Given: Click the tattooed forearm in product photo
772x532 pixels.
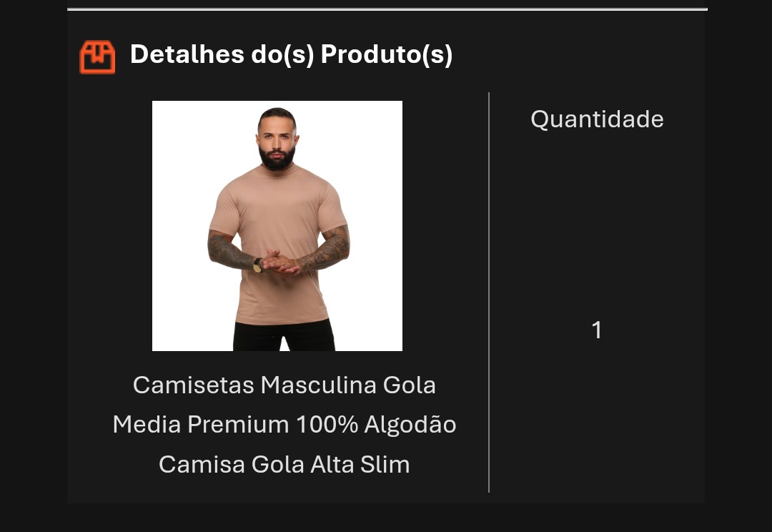Looking at the screenshot, I should [x=327, y=252].
